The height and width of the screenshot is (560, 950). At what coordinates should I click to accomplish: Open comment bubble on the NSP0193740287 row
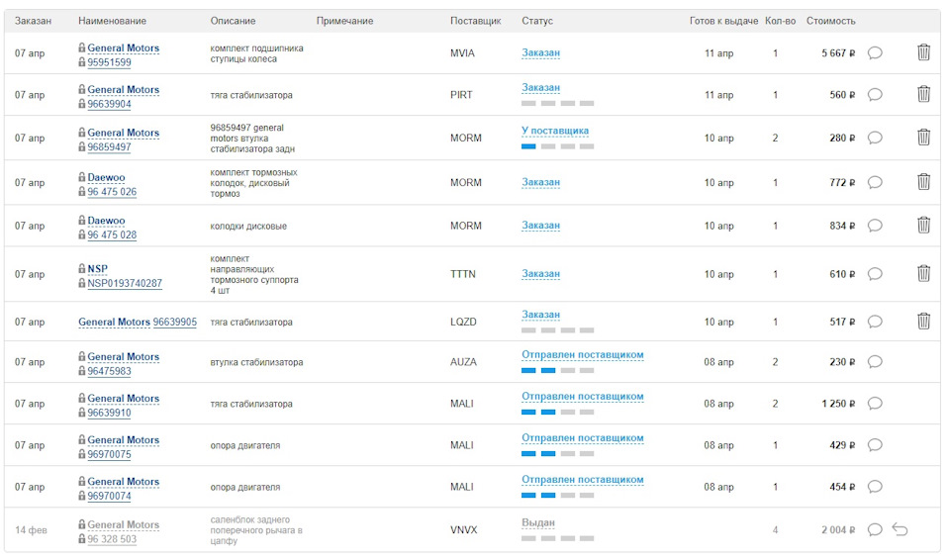875,274
